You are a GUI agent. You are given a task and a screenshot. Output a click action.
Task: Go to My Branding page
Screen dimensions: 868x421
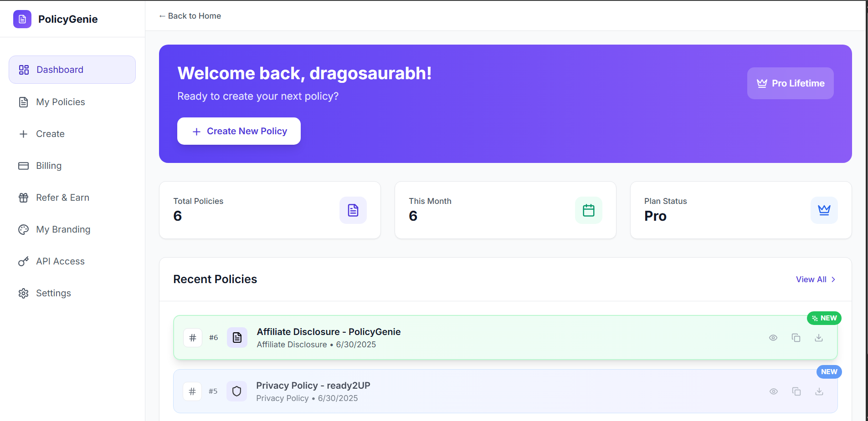(x=72, y=229)
